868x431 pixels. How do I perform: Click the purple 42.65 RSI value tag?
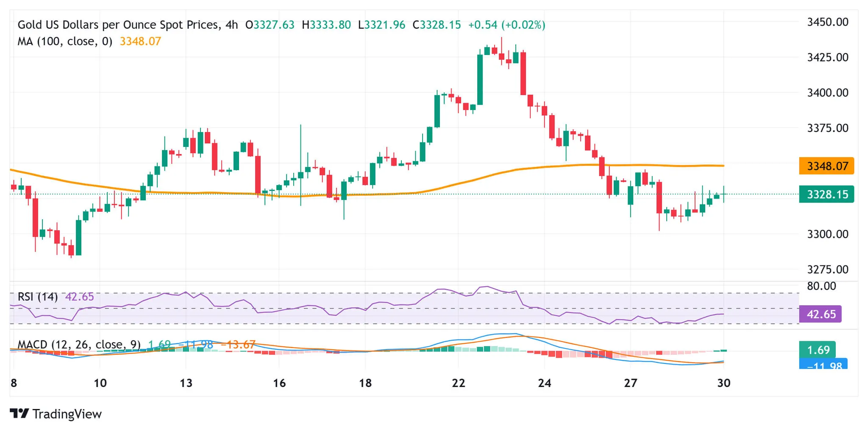pos(820,314)
